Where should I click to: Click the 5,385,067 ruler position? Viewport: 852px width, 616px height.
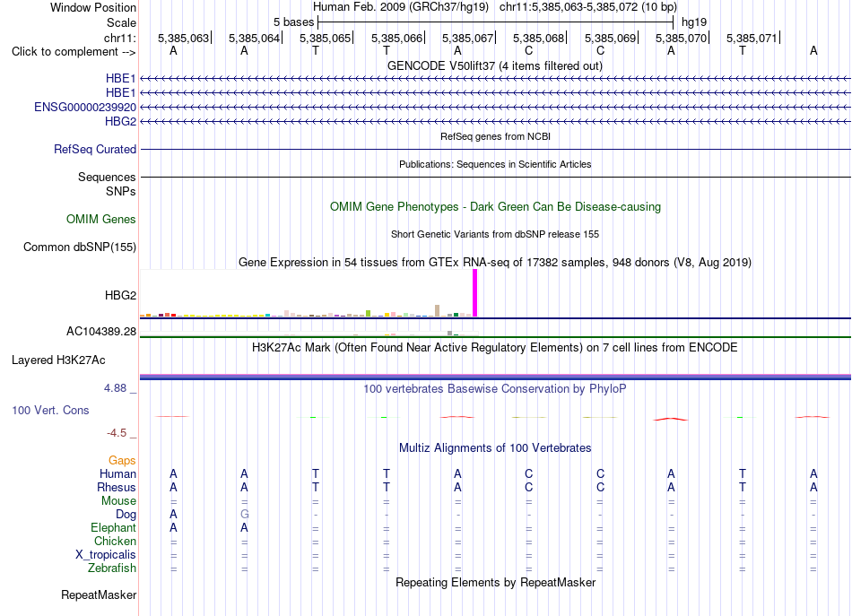click(468, 38)
